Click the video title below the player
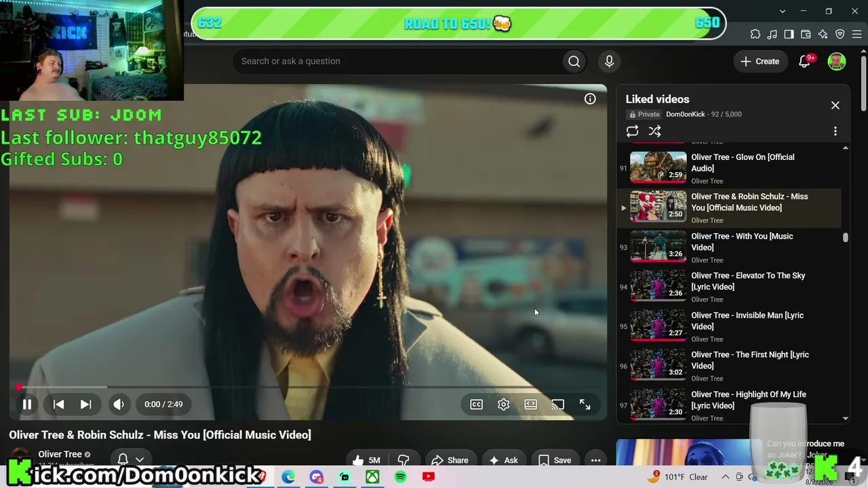Screen dimensions: 868x488 click(160, 435)
